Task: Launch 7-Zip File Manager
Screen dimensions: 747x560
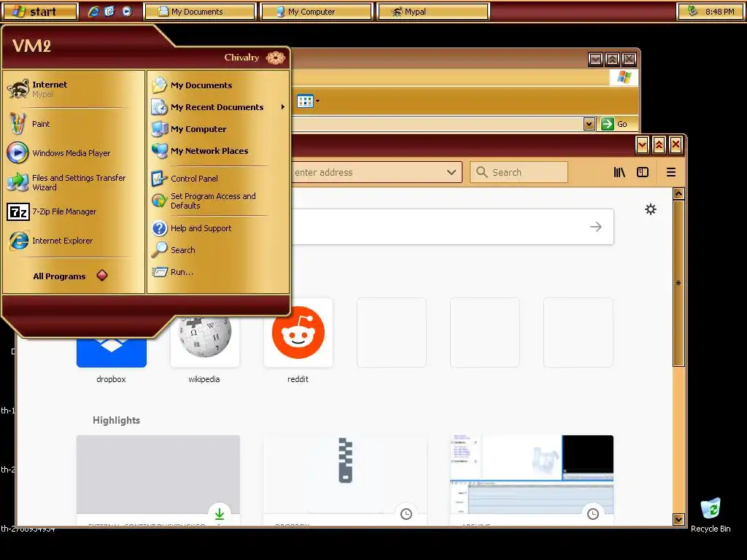Action: pyautogui.click(x=53, y=211)
